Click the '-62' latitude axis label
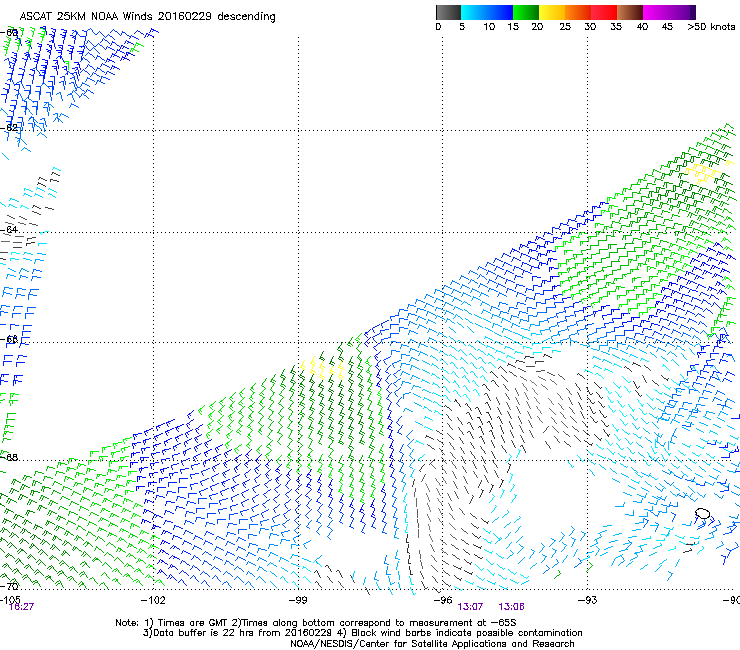This screenshot has width=740, height=650. tap(9, 127)
